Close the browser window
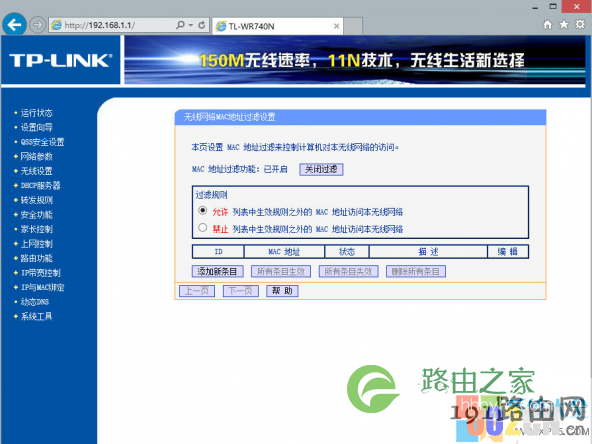 pos(576,6)
